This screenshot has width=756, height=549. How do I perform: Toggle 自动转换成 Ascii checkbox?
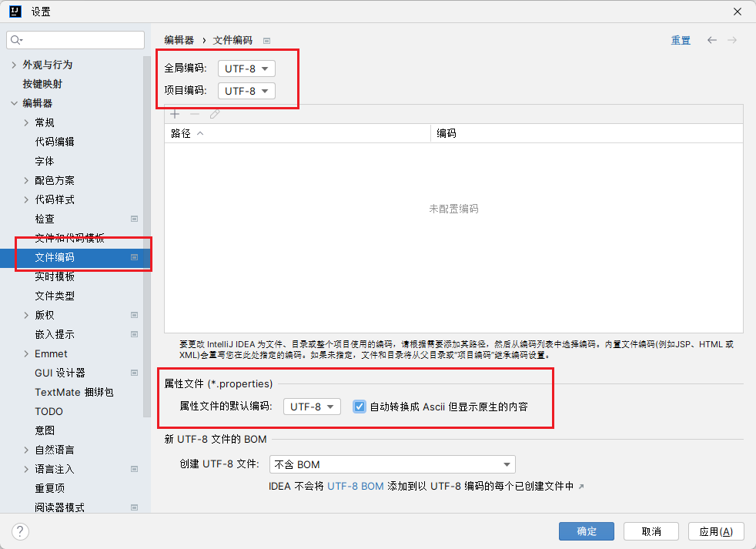point(359,407)
